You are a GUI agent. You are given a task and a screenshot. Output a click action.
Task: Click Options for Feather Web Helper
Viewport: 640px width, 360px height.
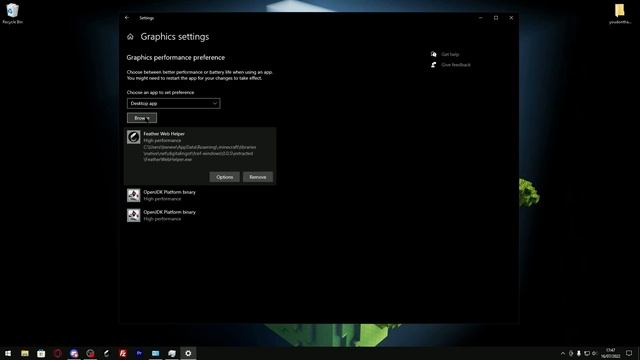224,177
